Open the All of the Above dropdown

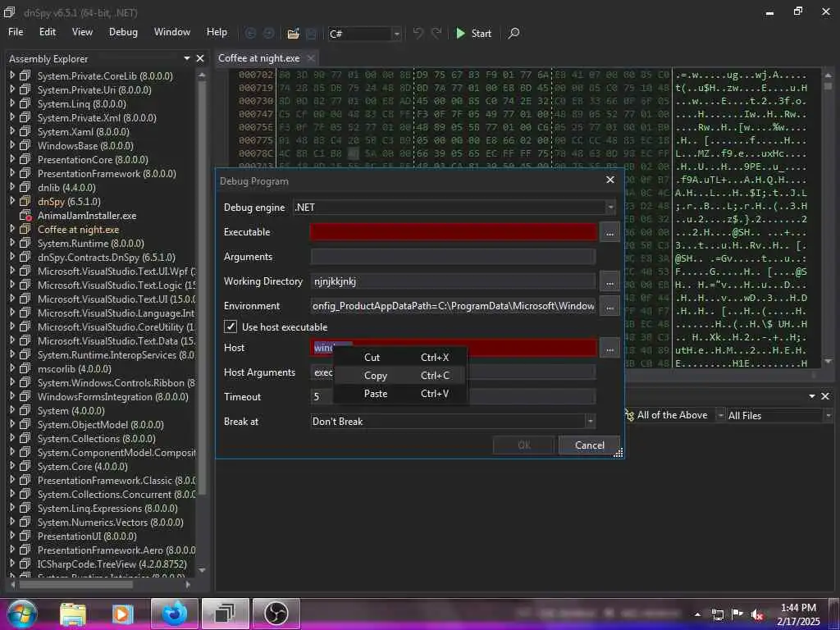[721, 415]
